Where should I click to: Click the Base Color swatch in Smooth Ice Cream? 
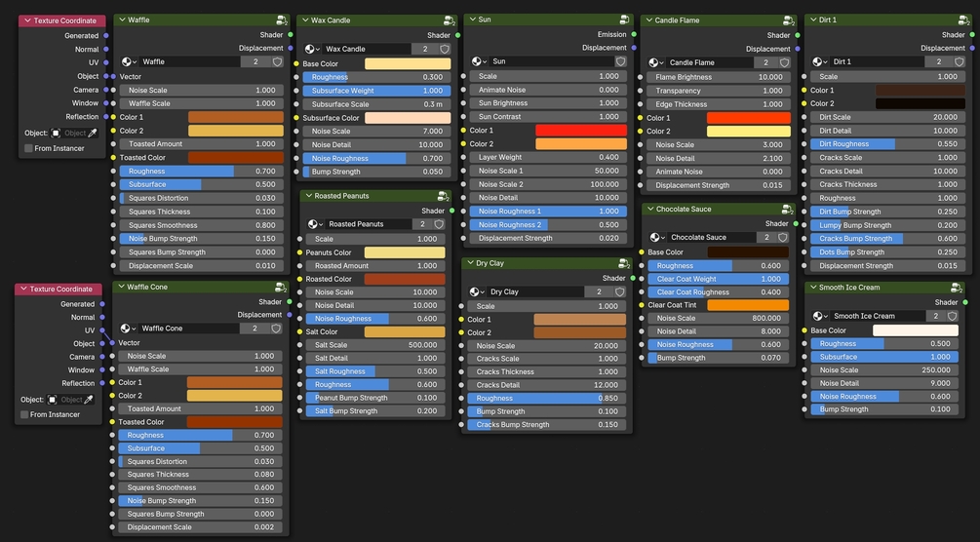coord(915,330)
